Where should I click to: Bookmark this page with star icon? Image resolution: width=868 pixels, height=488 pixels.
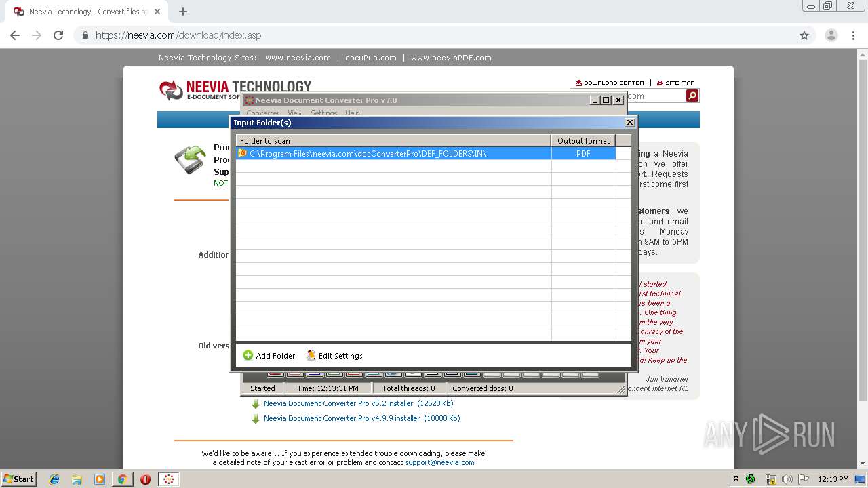pos(804,35)
